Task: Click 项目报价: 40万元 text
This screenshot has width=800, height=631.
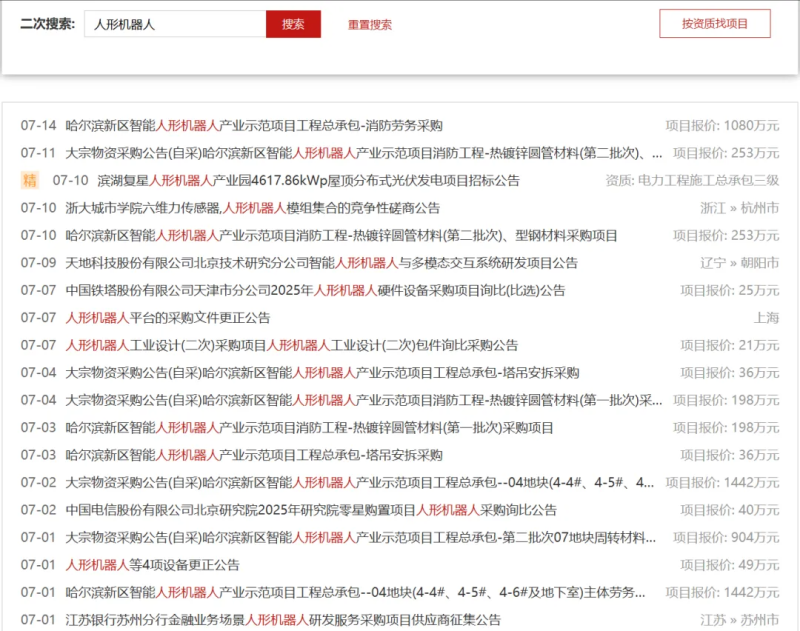Action: coord(730,510)
